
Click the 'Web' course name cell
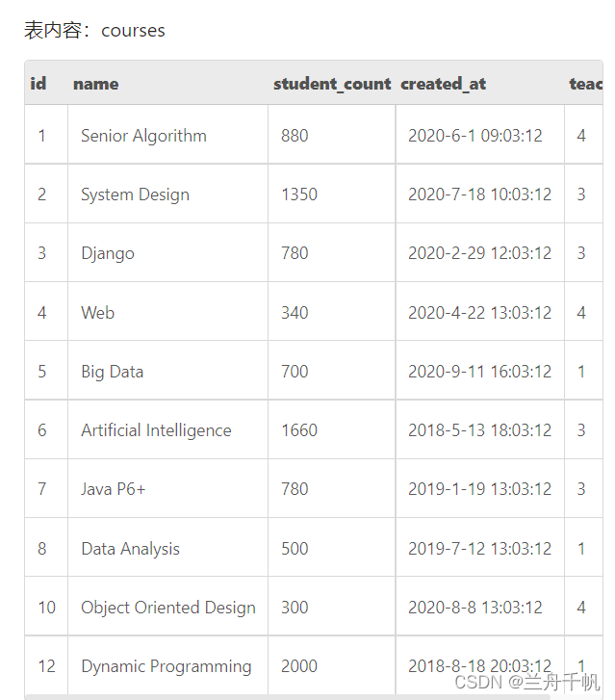97,313
